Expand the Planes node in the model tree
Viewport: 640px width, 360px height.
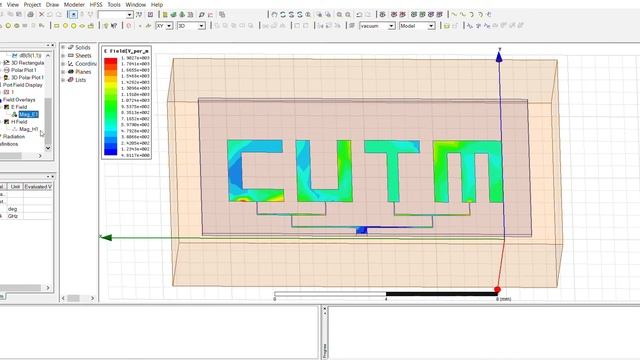63,72
